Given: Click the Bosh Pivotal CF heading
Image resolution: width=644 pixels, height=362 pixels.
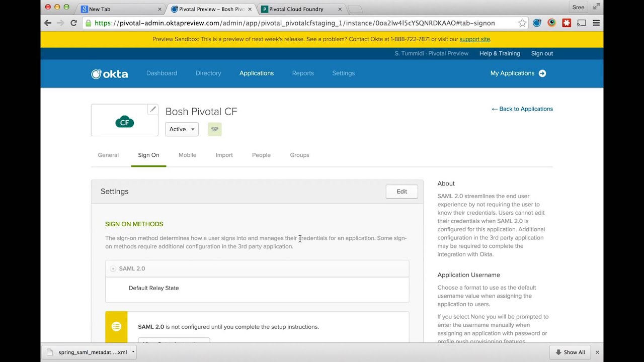Looking at the screenshot, I should point(201,112).
